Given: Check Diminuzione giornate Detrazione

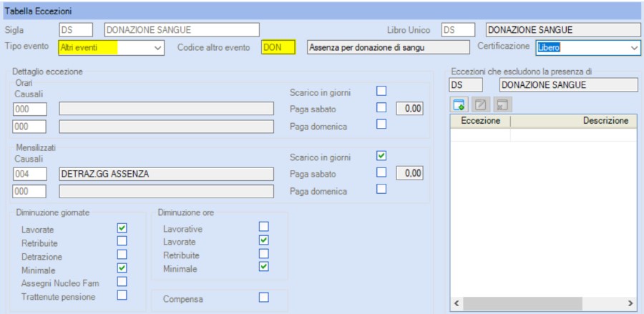Looking at the screenshot, I should point(122,255).
